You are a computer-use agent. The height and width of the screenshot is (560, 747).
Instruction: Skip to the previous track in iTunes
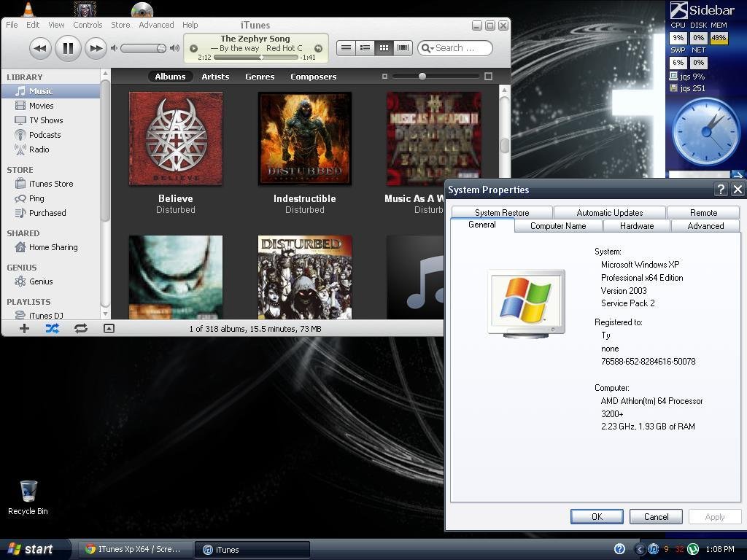(x=40, y=48)
